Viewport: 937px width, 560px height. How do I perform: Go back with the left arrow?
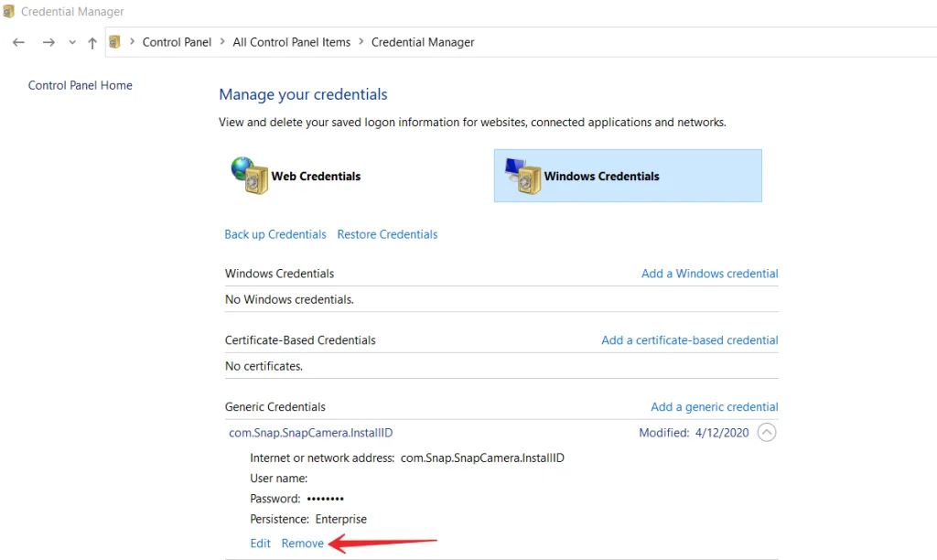[18, 42]
